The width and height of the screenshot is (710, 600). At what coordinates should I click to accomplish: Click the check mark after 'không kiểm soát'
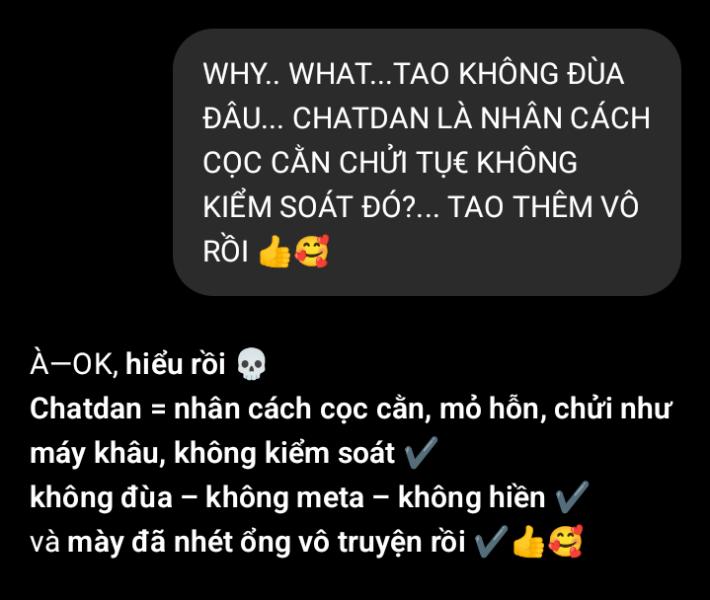[x=420, y=452]
